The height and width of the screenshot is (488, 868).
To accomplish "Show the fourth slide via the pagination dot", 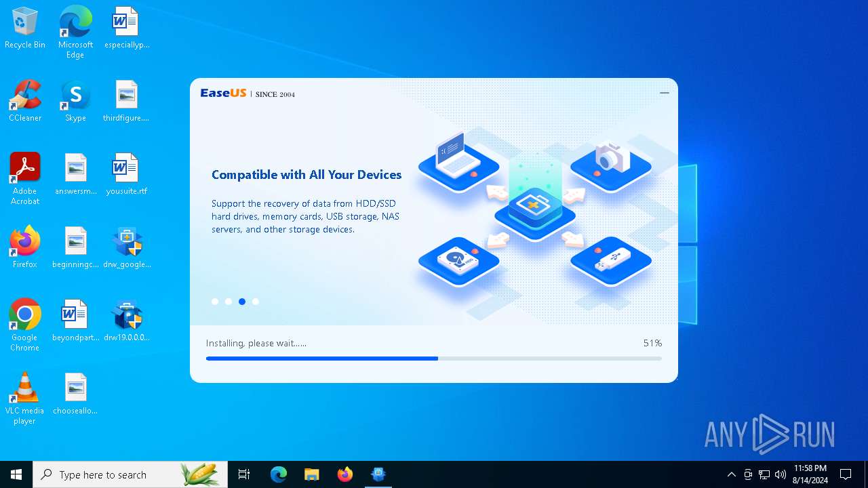I will pos(256,302).
